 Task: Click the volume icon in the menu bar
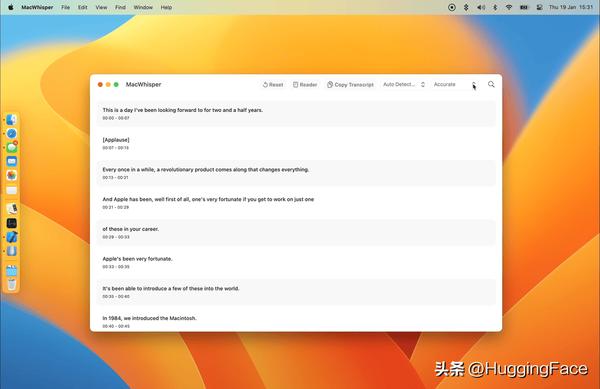point(481,7)
